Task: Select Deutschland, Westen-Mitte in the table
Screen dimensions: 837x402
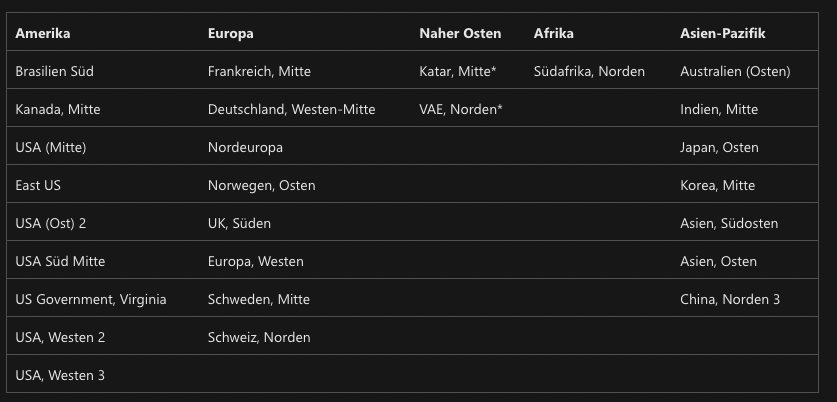Action: pyautogui.click(x=291, y=109)
